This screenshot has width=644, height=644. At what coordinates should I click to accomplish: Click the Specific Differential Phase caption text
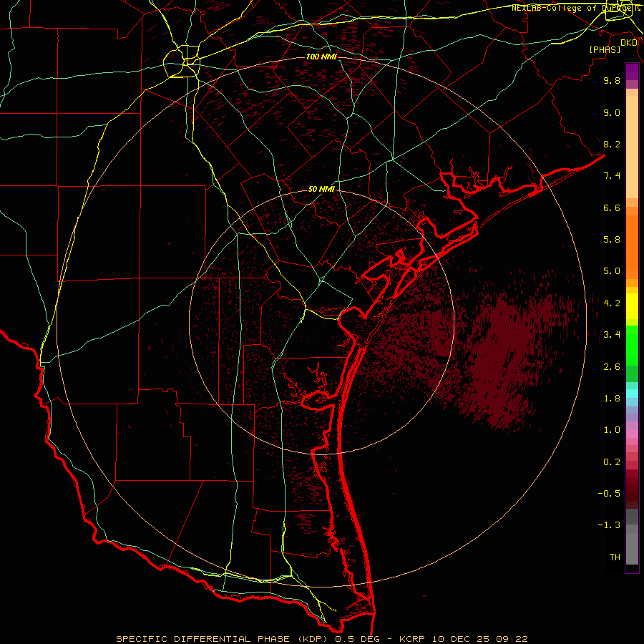pyautogui.click(x=322, y=639)
